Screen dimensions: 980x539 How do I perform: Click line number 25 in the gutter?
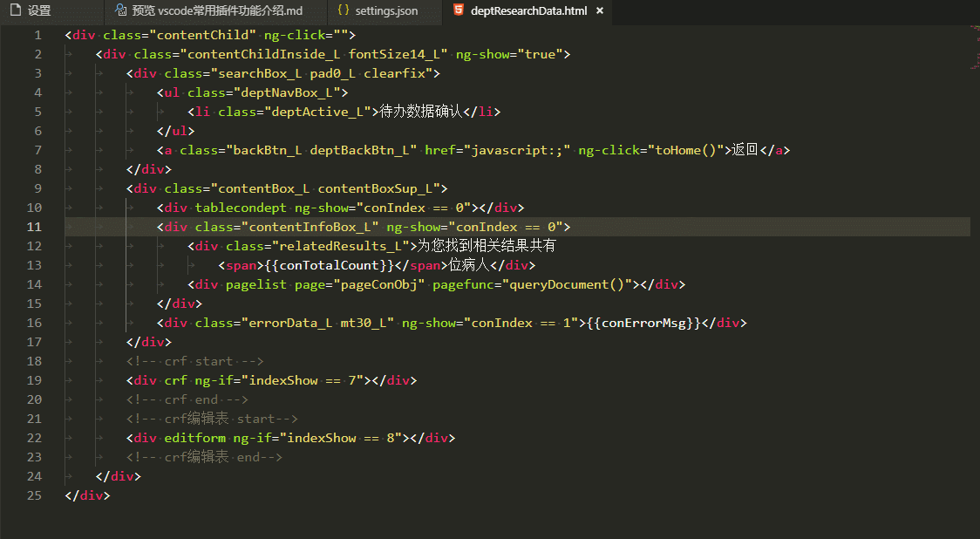click(x=34, y=496)
